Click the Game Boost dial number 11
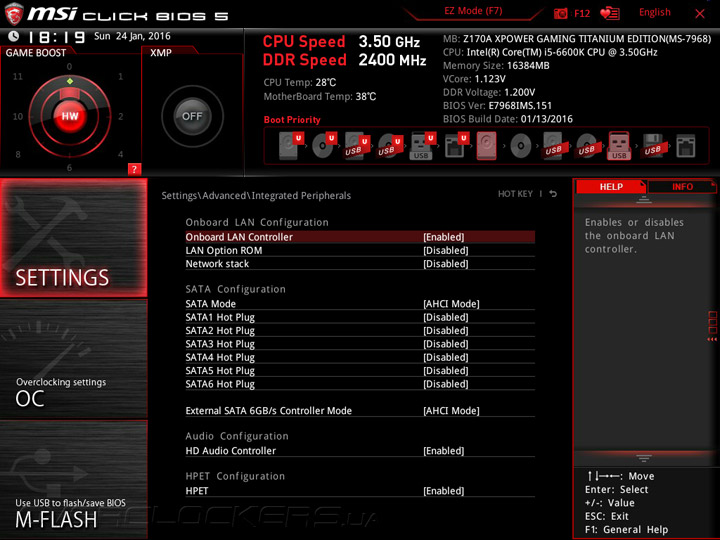Viewport: 720px width, 540px height. pos(17,76)
